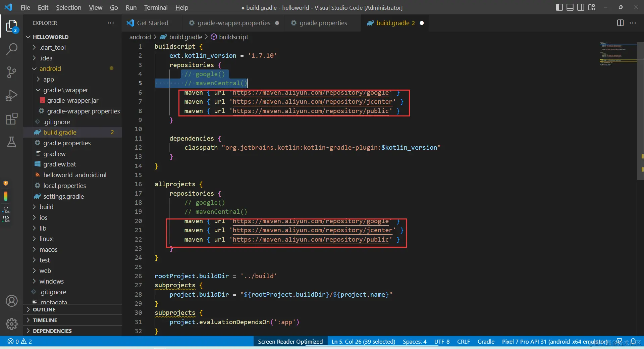Image resolution: width=644 pixels, height=349 pixels.
Task: Click Ln 5, Col 26 status item
Action: pos(363,342)
